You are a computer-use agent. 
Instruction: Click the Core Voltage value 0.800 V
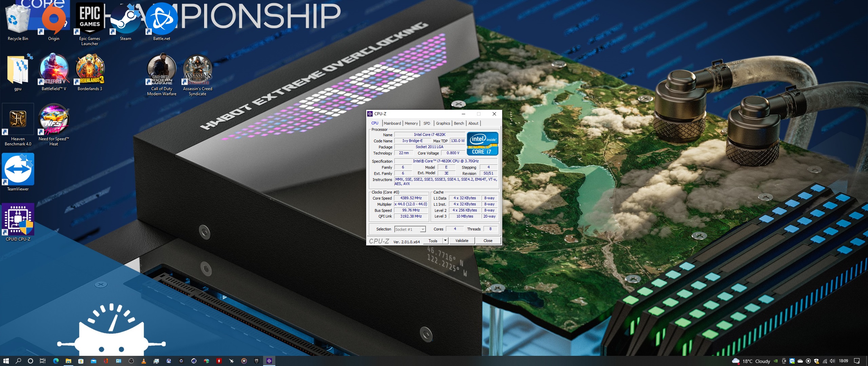(x=453, y=153)
